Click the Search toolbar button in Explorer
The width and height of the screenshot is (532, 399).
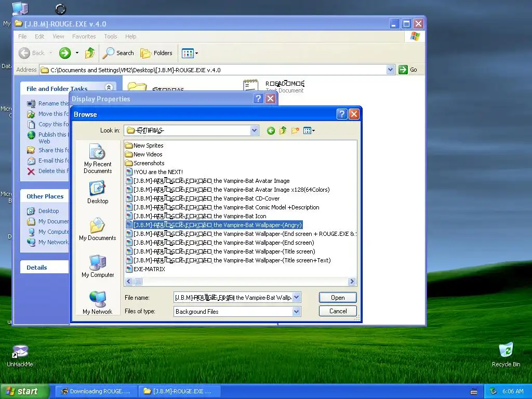coord(118,53)
